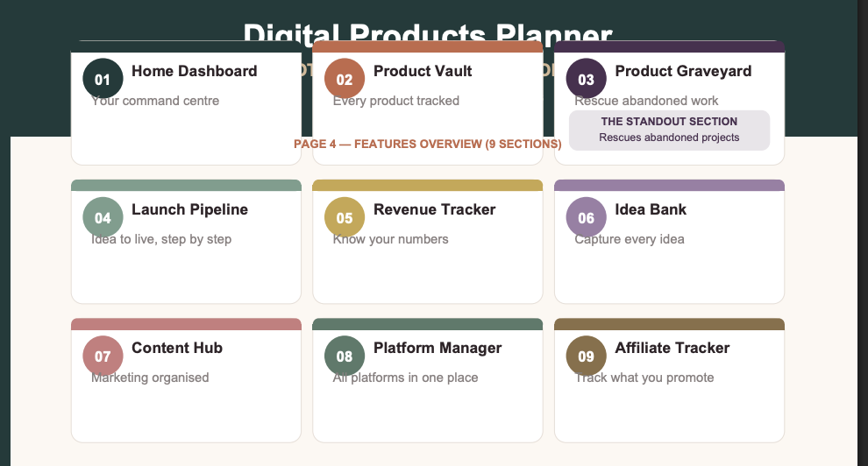Select the gold color bar above Revenue Tracker
868x466 pixels.
point(427,185)
